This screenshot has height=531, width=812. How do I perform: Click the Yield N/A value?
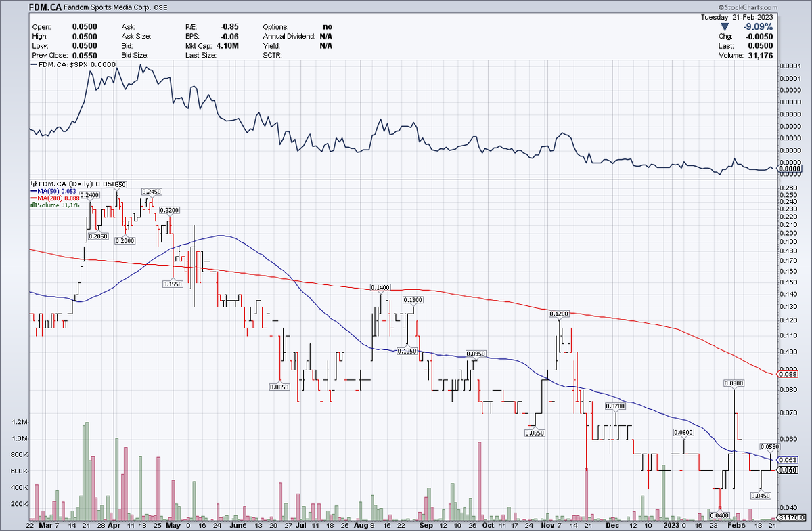tap(325, 45)
